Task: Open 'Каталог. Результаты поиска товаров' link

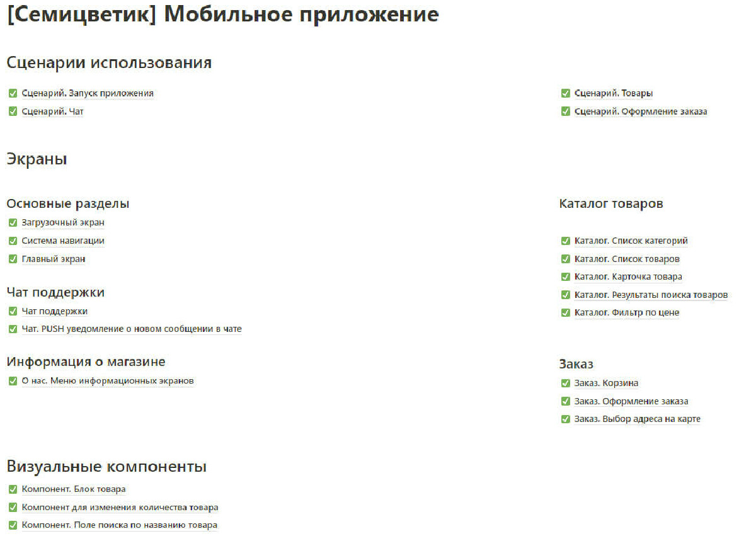Action: click(651, 295)
